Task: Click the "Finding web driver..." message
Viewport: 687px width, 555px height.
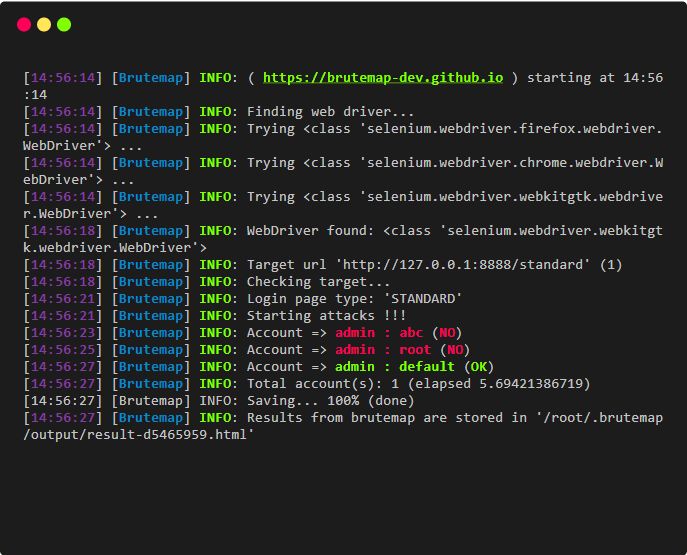Action: [330, 111]
